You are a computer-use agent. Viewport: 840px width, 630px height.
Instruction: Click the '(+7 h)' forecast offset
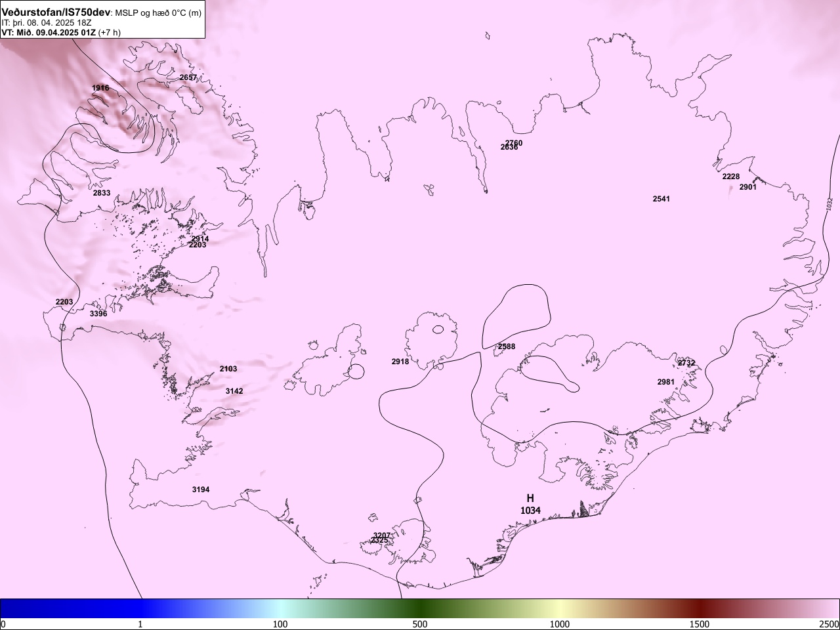109,32
